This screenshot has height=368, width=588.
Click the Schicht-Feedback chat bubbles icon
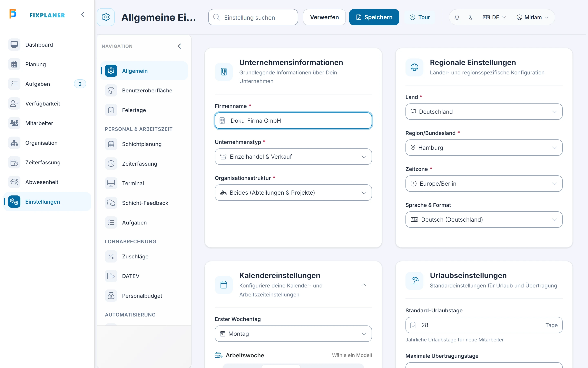tap(111, 203)
